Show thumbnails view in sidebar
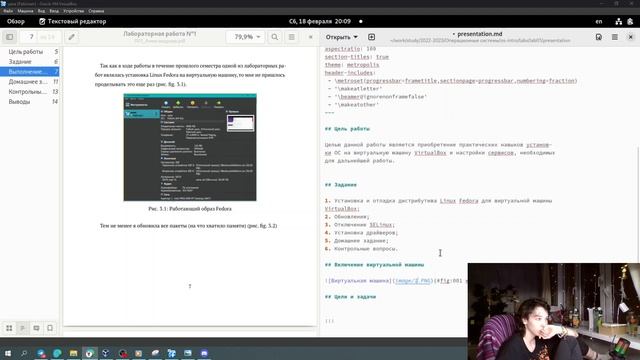The height and width of the screenshot is (360, 640). (9, 328)
